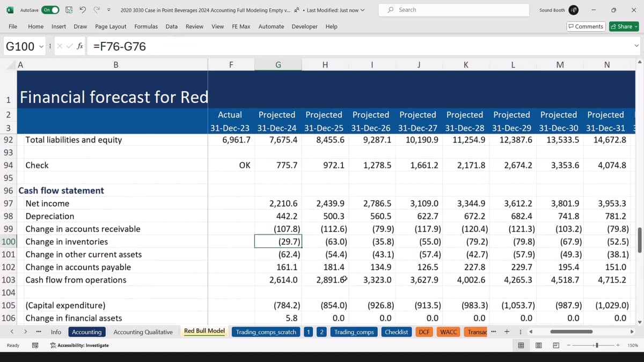
Task: Switch to the DCF sheet tab
Action: (424, 332)
